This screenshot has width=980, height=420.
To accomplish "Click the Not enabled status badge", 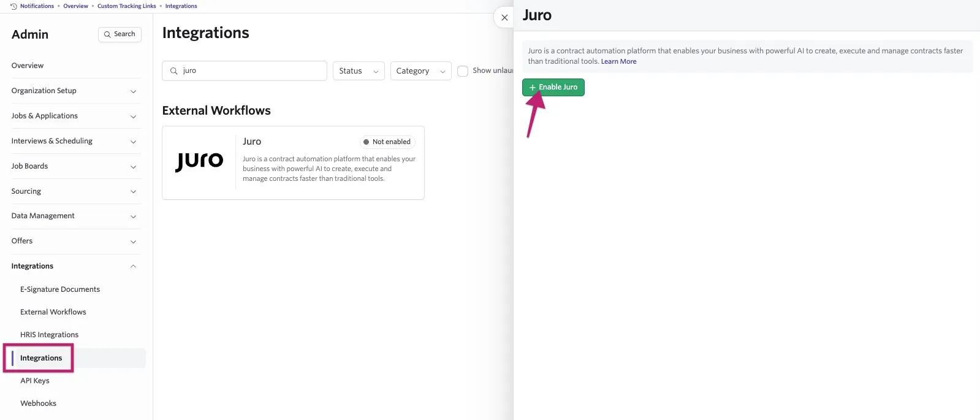I will [387, 142].
